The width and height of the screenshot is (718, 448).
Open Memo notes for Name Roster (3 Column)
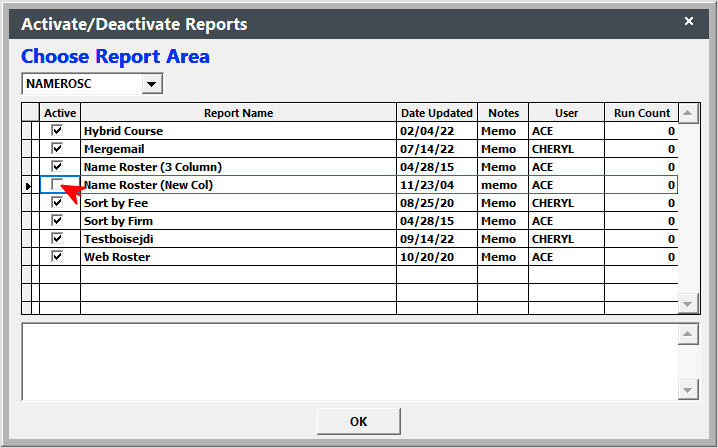[498, 167]
